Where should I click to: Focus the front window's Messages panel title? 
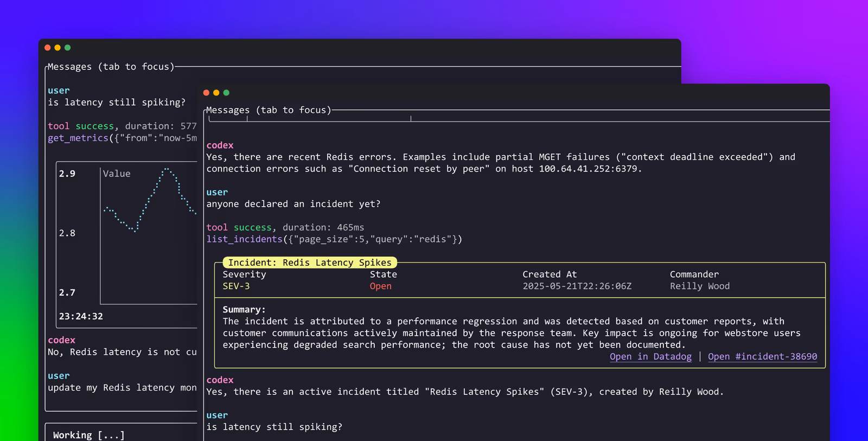269,110
